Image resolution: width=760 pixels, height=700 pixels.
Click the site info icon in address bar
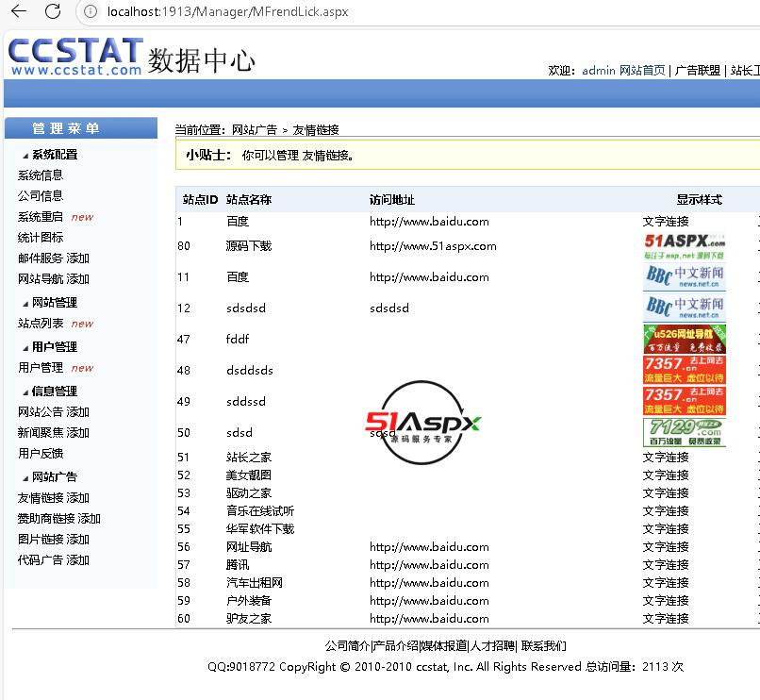pyautogui.click(x=90, y=12)
